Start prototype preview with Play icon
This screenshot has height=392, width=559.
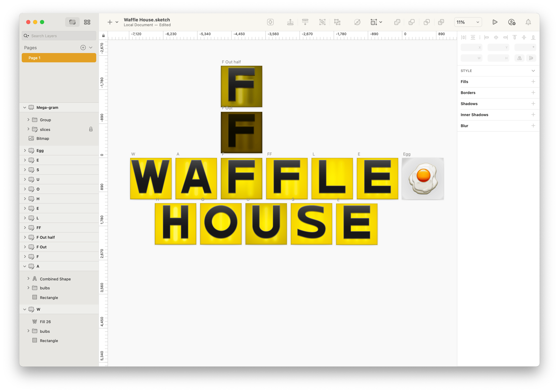tap(495, 22)
